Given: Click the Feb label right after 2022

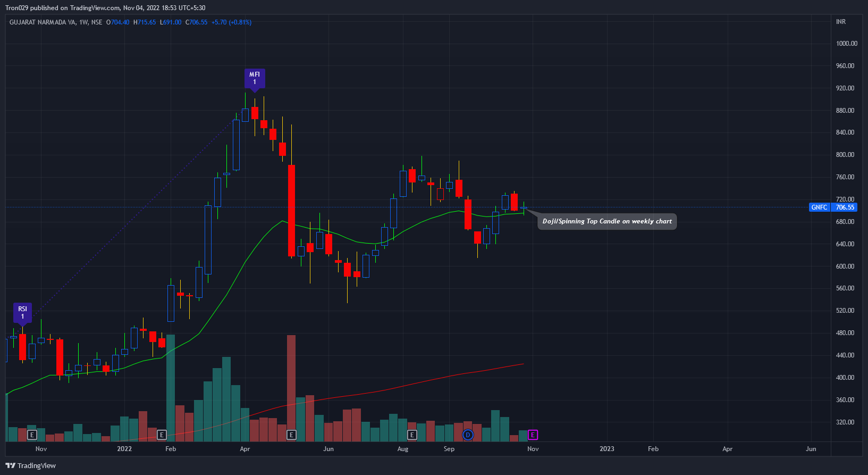Looking at the screenshot, I should 171,449.
